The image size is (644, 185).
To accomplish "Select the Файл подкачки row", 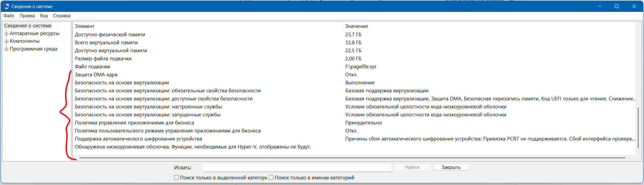I will 354,67.
